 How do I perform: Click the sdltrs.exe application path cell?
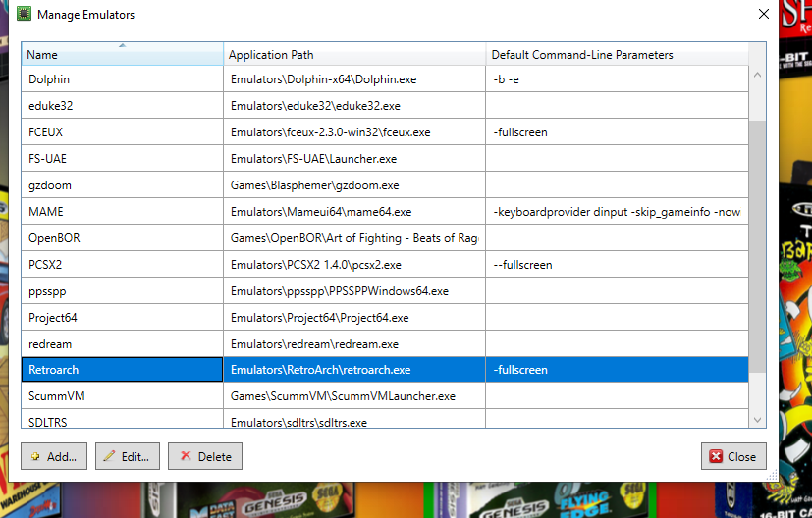tap(354, 419)
